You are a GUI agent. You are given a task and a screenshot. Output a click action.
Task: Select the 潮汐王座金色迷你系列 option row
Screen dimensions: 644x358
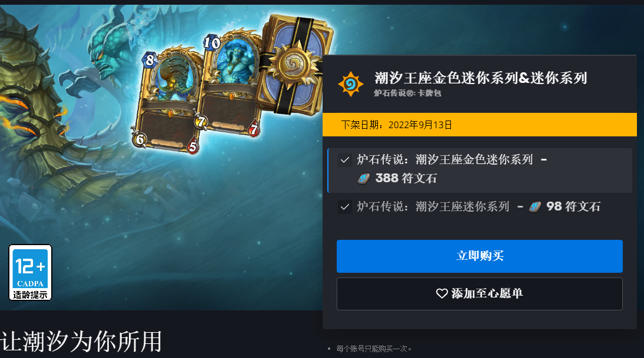pos(480,170)
